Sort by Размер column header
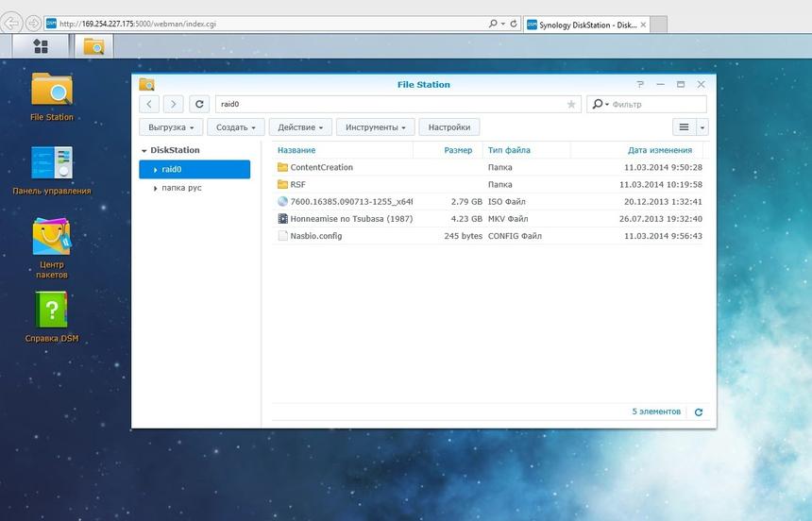Screen dimensions: 812x521 458,150
